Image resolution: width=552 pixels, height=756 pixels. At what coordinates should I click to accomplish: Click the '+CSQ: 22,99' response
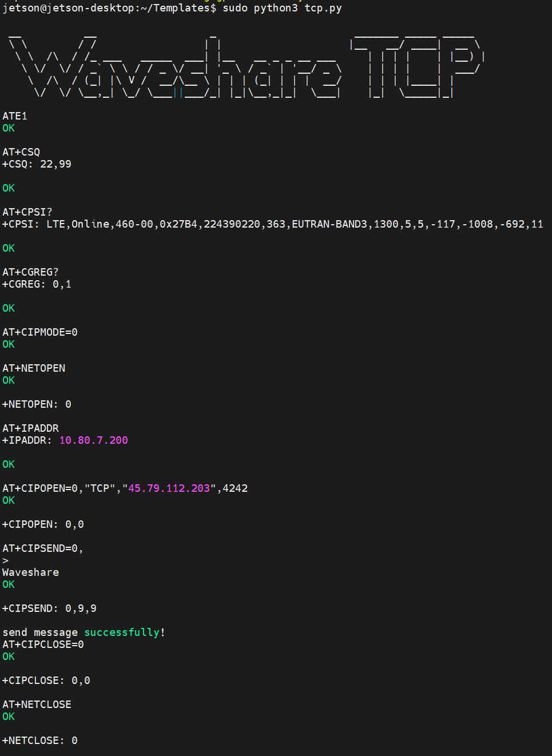pyautogui.click(x=37, y=164)
